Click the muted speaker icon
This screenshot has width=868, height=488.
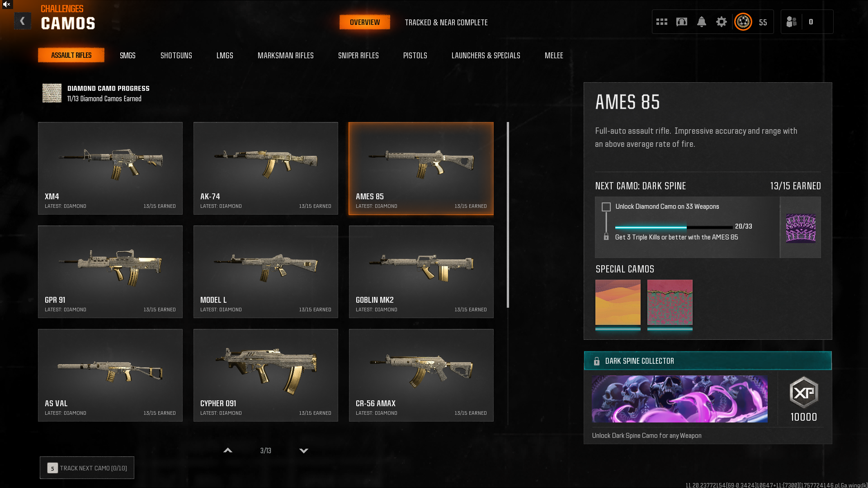click(x=7, y=5)
